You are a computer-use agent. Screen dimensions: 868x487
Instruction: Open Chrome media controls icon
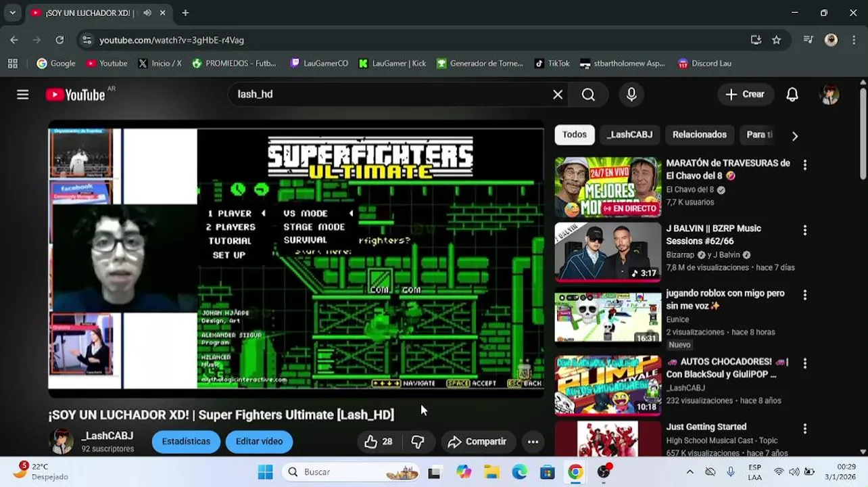808,40
